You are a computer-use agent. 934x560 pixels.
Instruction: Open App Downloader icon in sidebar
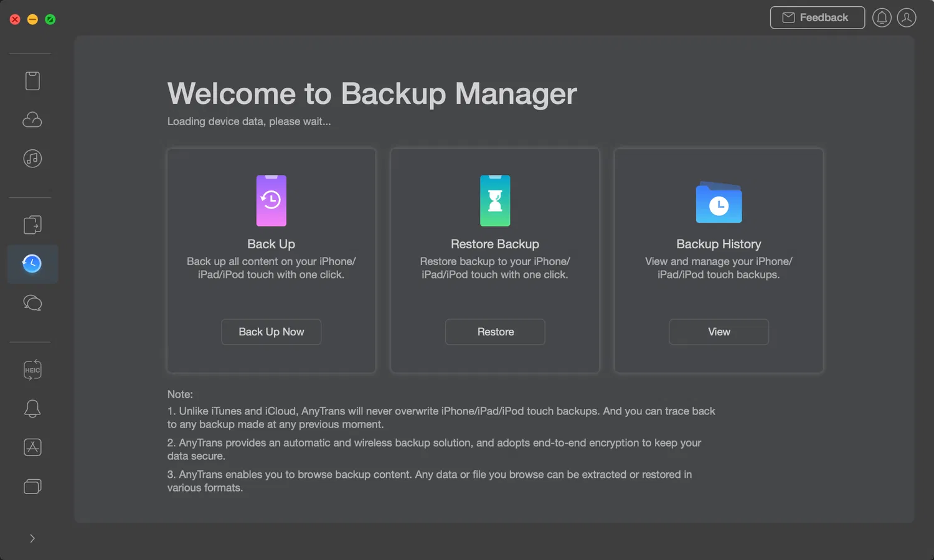[x=32, y=447]
